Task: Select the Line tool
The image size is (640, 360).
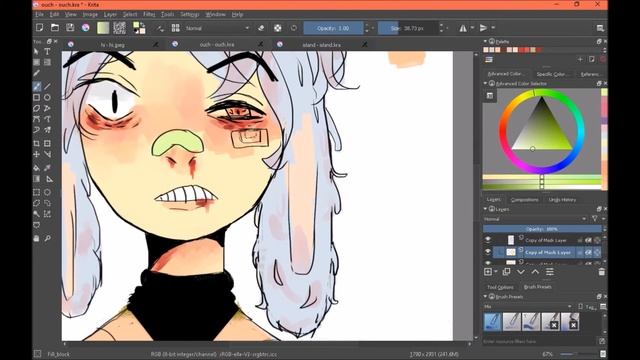Action: 47,86
